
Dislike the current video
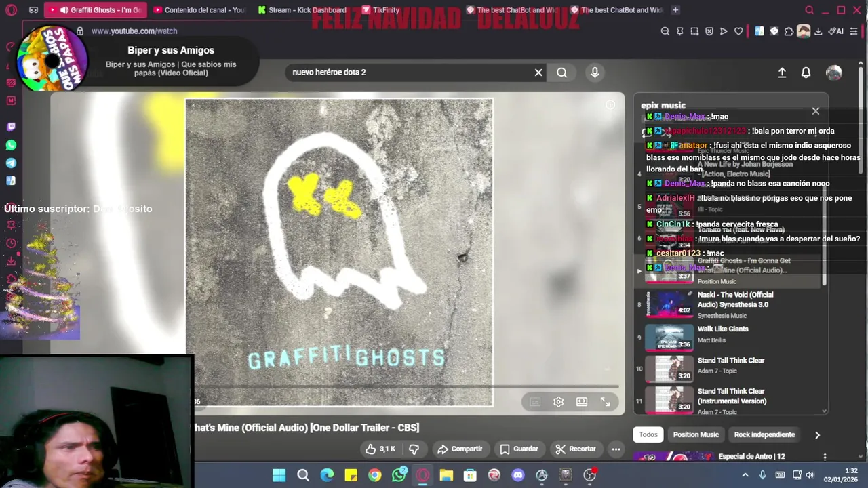click(414, 449)
